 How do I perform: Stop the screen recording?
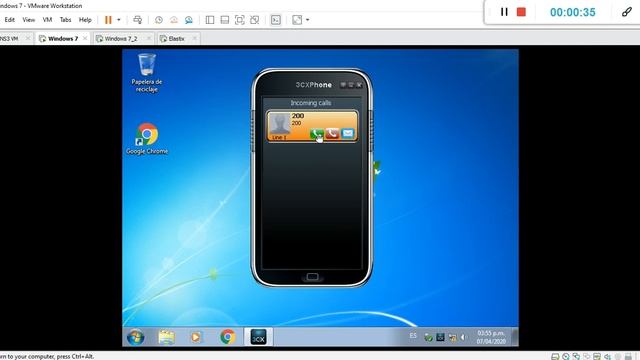click(521, 12)
